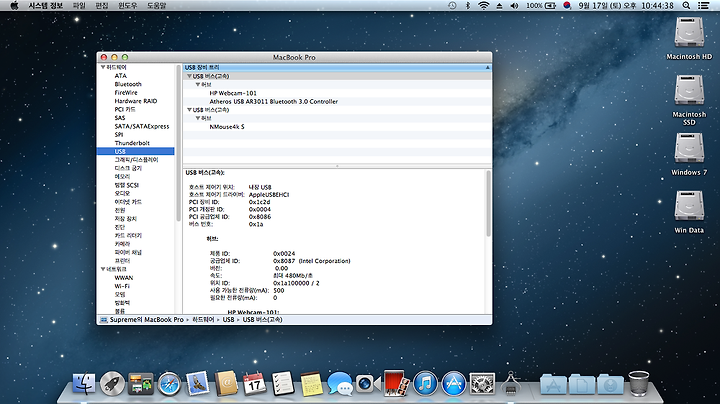This screenshot has width=720, height=404.
Task: Launch Launchpad rocket icon in Dock
Action: (112, 384)
